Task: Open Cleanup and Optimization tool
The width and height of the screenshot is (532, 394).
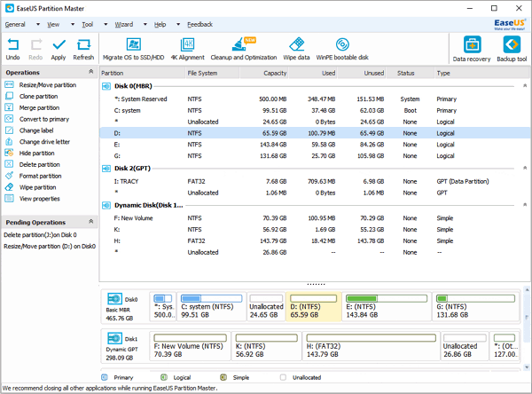Action: click(244, 49)
